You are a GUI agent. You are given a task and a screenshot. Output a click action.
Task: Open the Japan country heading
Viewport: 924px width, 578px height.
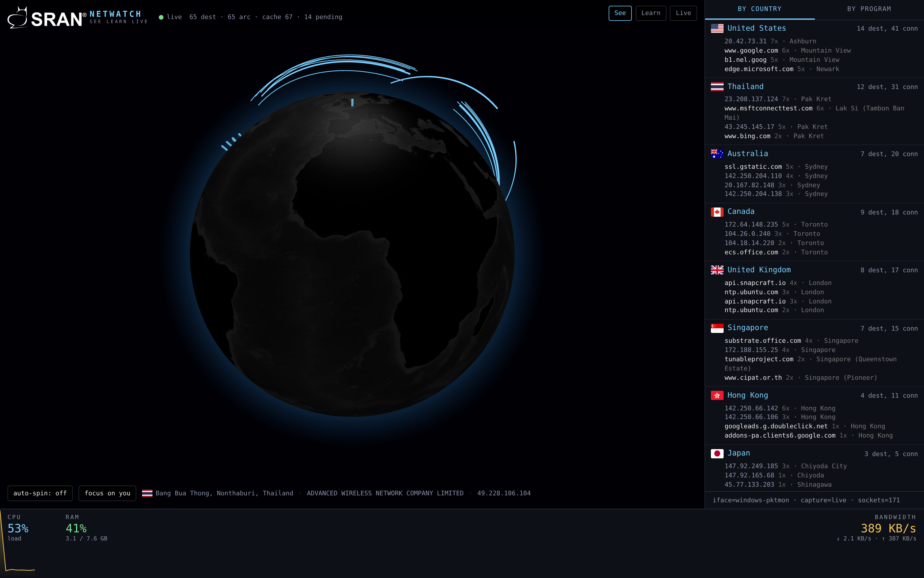(738, 453)
